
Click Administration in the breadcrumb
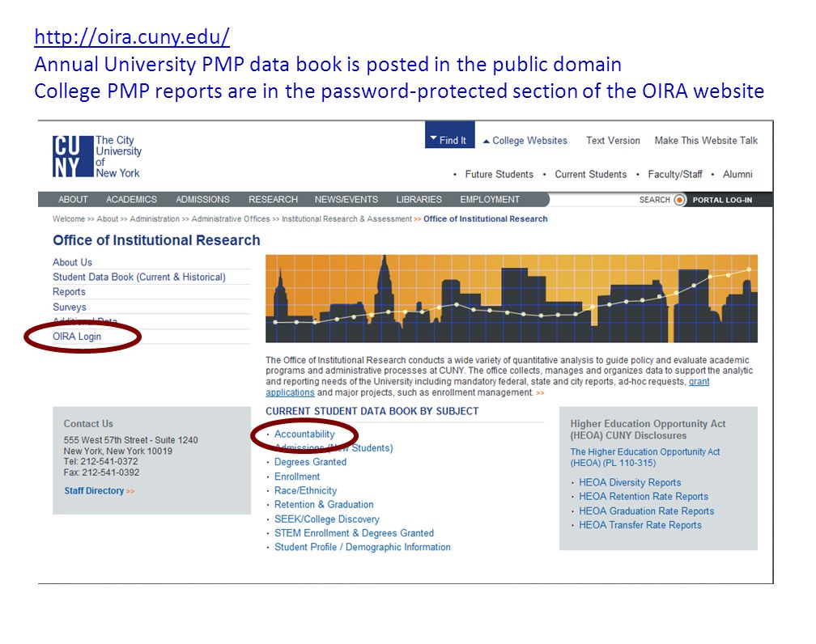coord(155,219)
